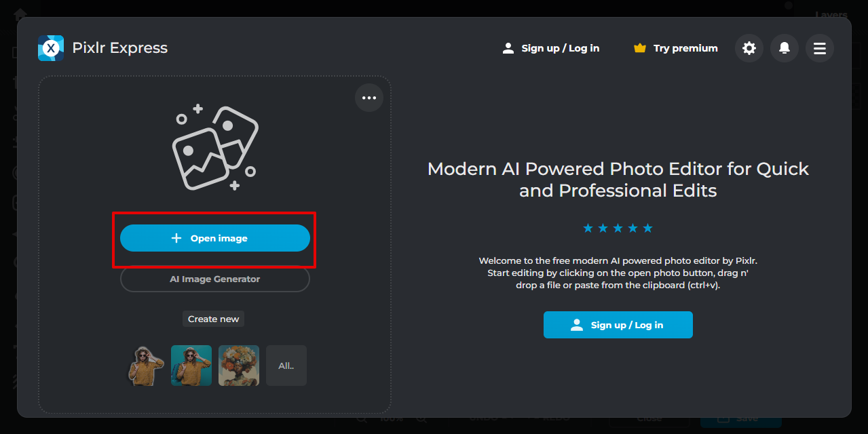
Task: Click the first rating star
Action: pos(588,228)
